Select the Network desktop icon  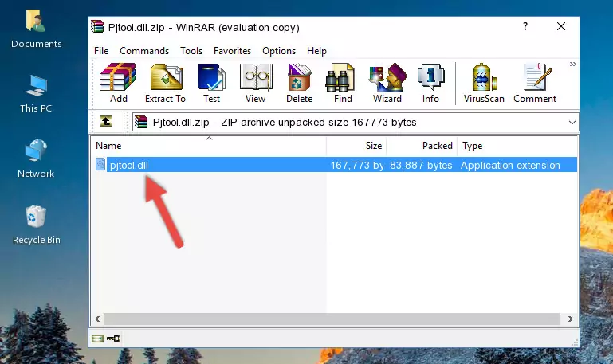click(x=36, y=159)
